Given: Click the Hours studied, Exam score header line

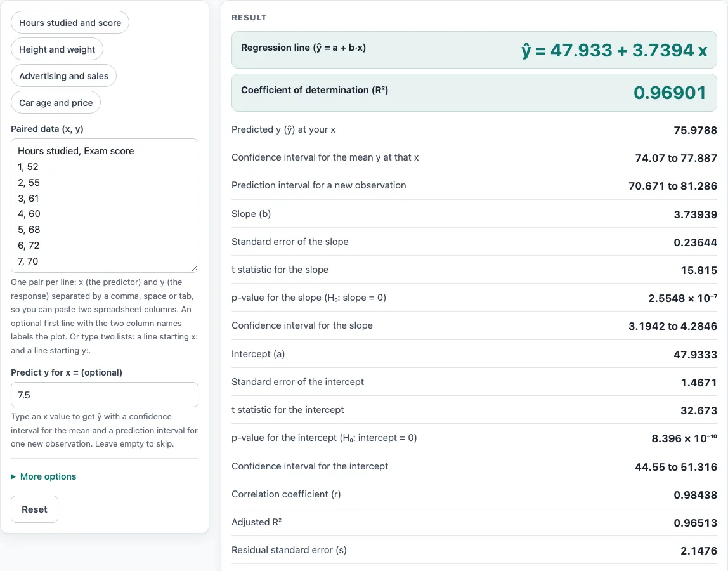Looking at the screenshot, I should point(75,151).
